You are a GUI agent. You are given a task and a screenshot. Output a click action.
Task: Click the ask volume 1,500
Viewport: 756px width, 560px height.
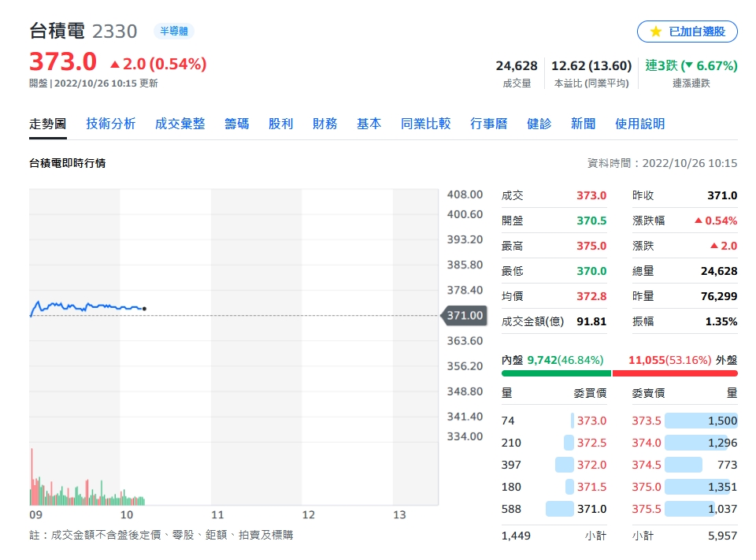coord(722,421)
